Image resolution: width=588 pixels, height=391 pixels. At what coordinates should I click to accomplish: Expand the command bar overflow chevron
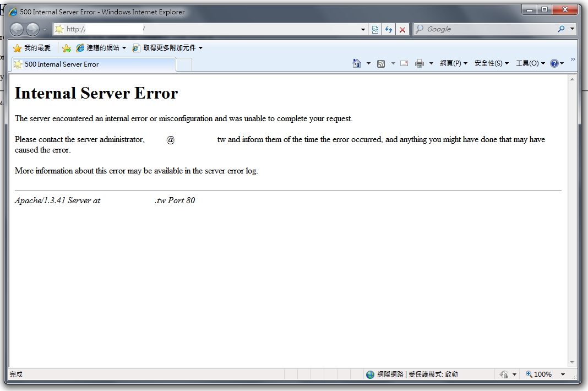coord(573,59)
